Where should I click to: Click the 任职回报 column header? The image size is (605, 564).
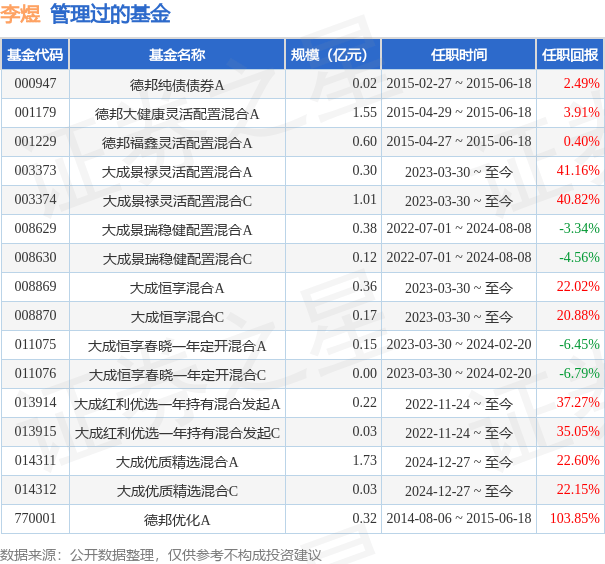click(570, 54)
